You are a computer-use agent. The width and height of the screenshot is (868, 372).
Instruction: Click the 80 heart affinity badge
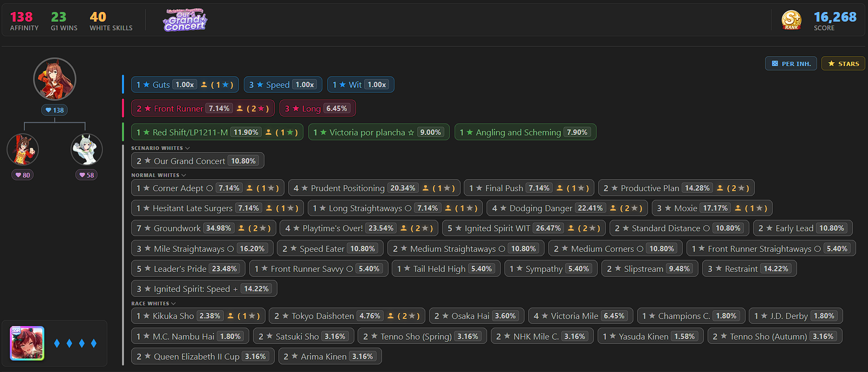[x=23, y=175]
